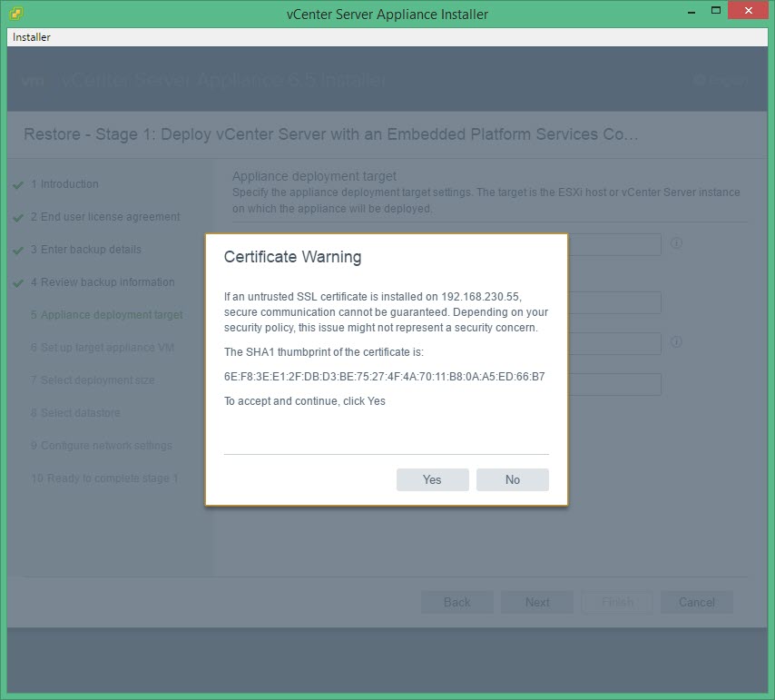The height and width of the screenshot is (700, 775).
Task: Cancel the installer wizard
Action: coord(696,602)
